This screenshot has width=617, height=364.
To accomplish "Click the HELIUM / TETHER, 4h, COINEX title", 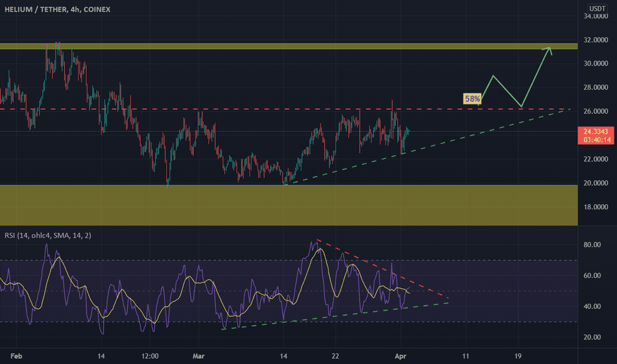I will (x=58, y=9).
